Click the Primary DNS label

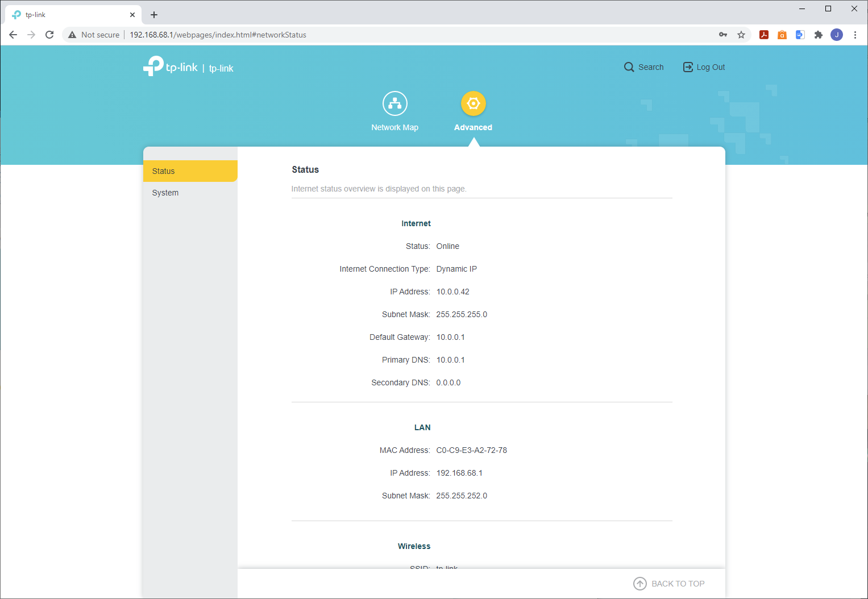[x=406, y=360]
